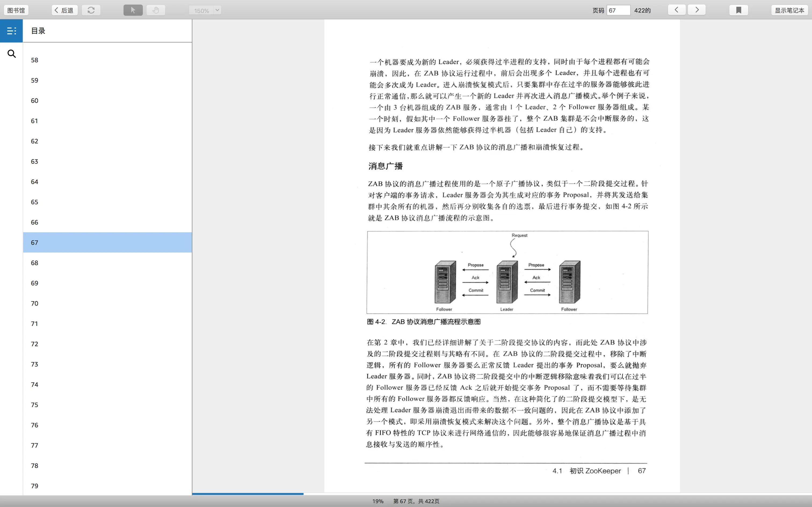Viewport: 812px width, 507px height.
Task: Select the arrow pointer tool
Action: tap(133, 10)
